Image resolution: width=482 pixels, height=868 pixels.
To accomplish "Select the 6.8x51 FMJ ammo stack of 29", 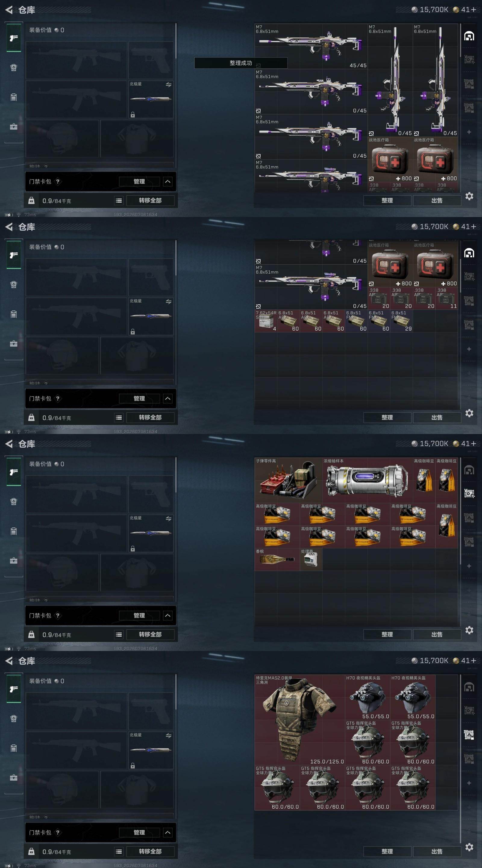I will click(402, 321).
